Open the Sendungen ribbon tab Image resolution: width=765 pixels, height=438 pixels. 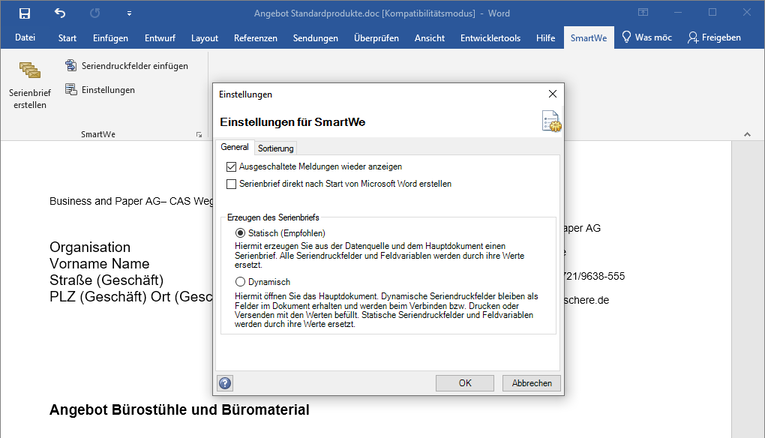click(315, 38)
